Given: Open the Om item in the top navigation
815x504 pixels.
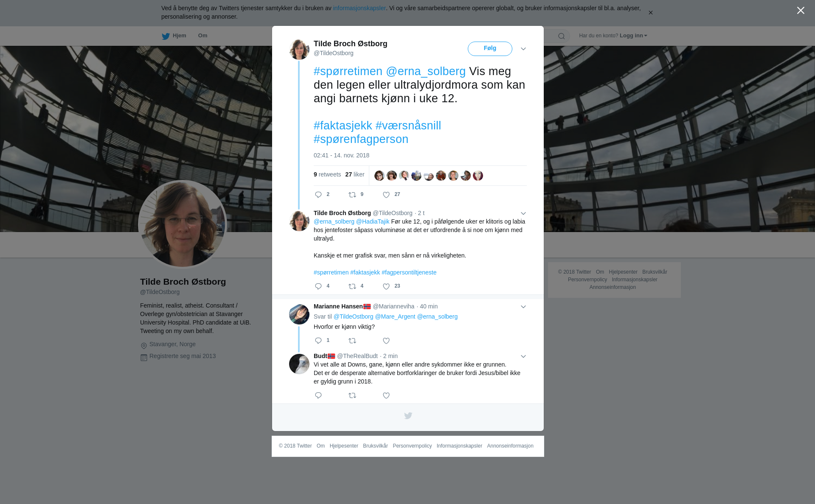Looking at the screenshot, I should (x=202, y=36).
